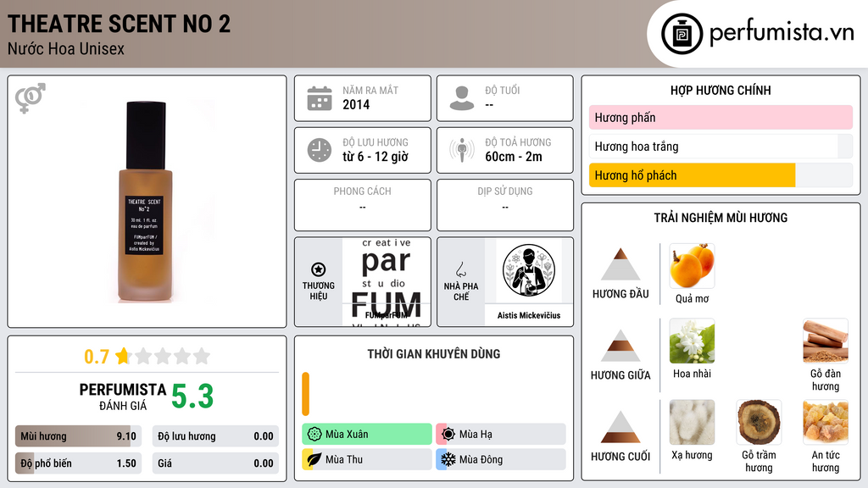Click the Dịp sử dụng occasion box

(505, 205)
